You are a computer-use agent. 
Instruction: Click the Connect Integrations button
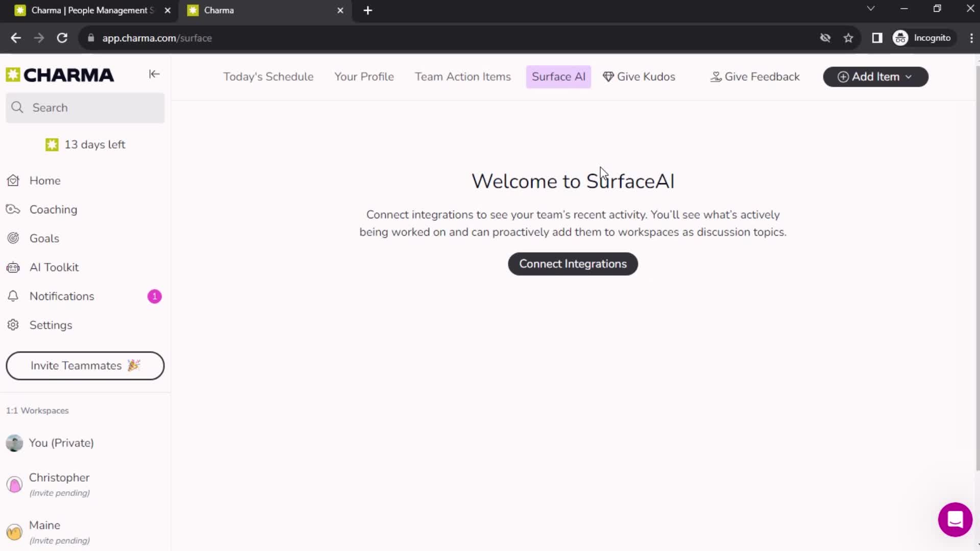pyautogui.click(x=573, y=264)
